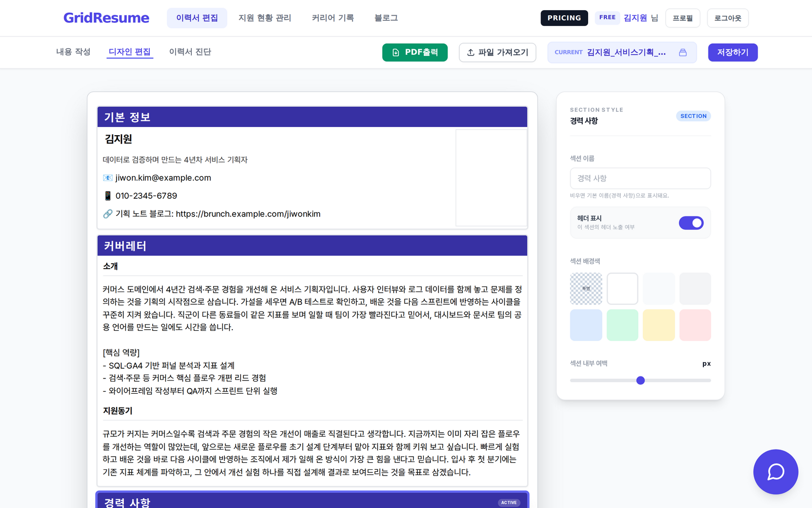This screenshot has height=508, width=812.
Task: Pick the pale yellow background swatch
Action: coord(659,325)
